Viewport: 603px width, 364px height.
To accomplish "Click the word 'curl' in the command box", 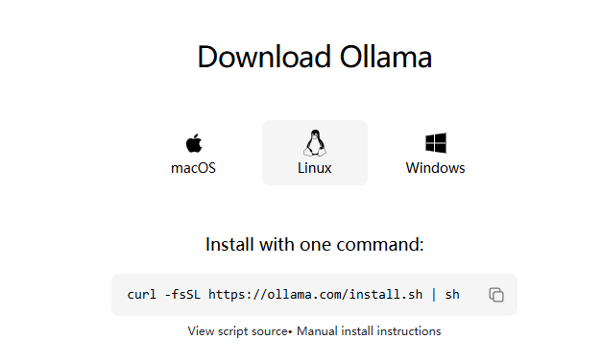I will click(x=141, y=295).
